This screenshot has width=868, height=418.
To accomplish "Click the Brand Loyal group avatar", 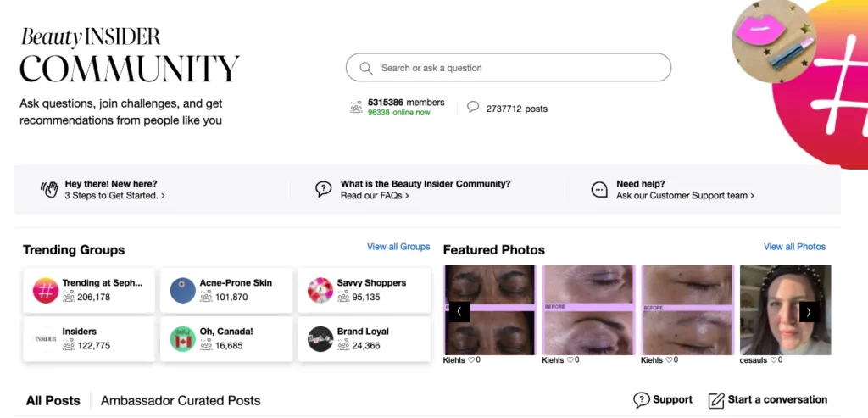I will 320,339.
